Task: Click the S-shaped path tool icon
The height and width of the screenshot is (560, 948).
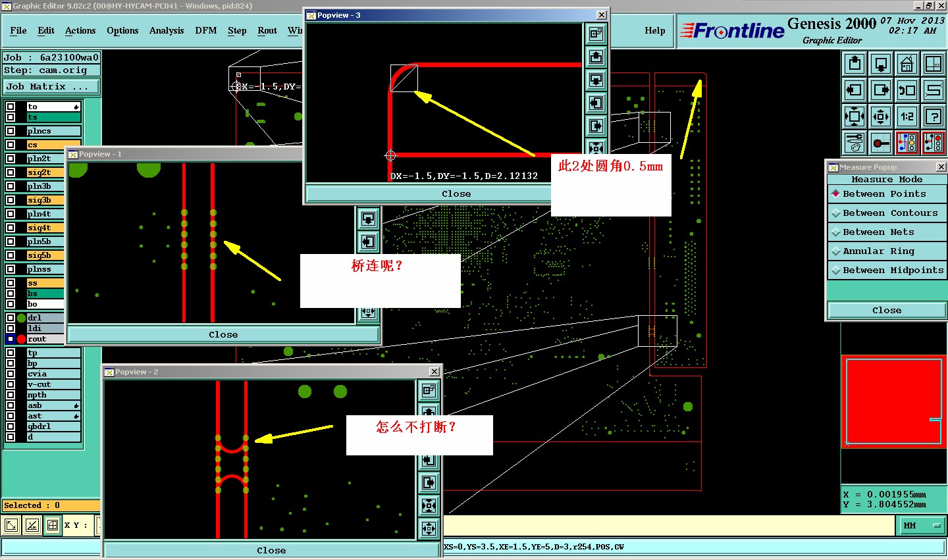Action: tap(934, 90)
